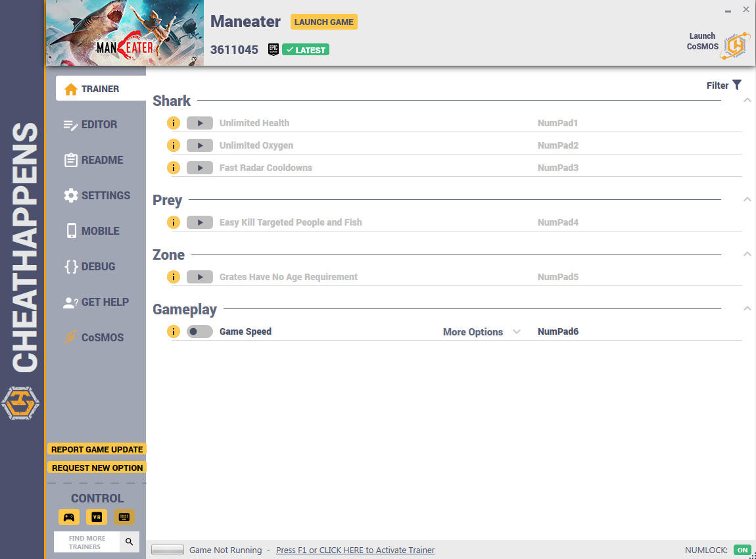Click info icon beside Unlimited Health
This screenshot has height=559, width=756.
click(173, 123)
